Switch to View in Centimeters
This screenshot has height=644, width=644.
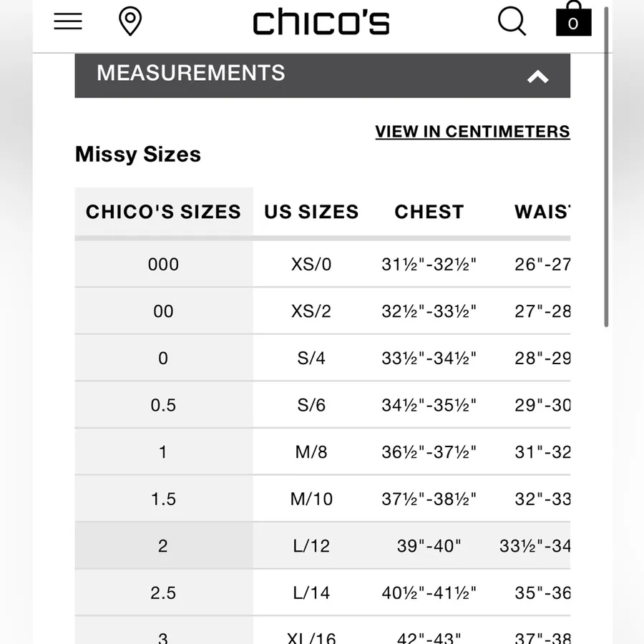pyautogui.click(x=472, y=132)
